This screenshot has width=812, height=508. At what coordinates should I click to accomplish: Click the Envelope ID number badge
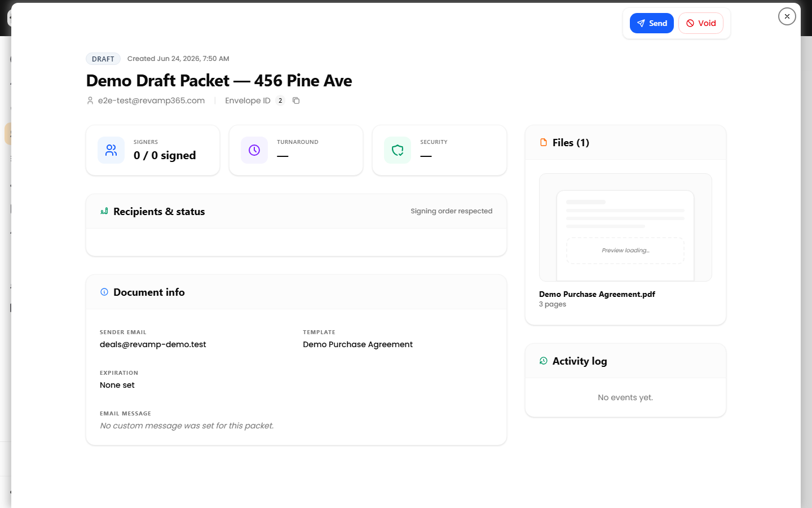click(x=280, y=100)
